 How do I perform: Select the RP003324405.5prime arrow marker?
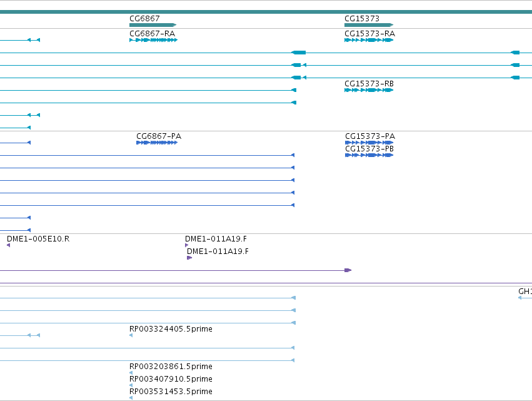[131, 335]
